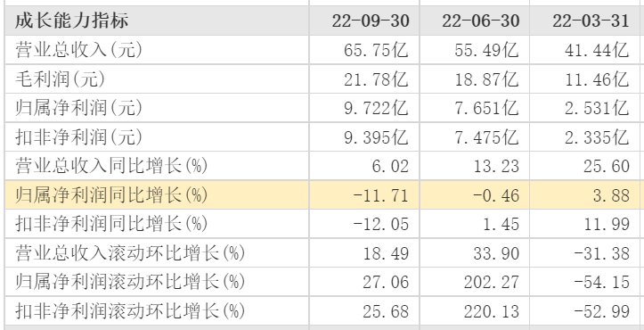This screenshot has width=644, height=330.
Task: Click the 成长能力指标 table header
Action: point(72,21)
